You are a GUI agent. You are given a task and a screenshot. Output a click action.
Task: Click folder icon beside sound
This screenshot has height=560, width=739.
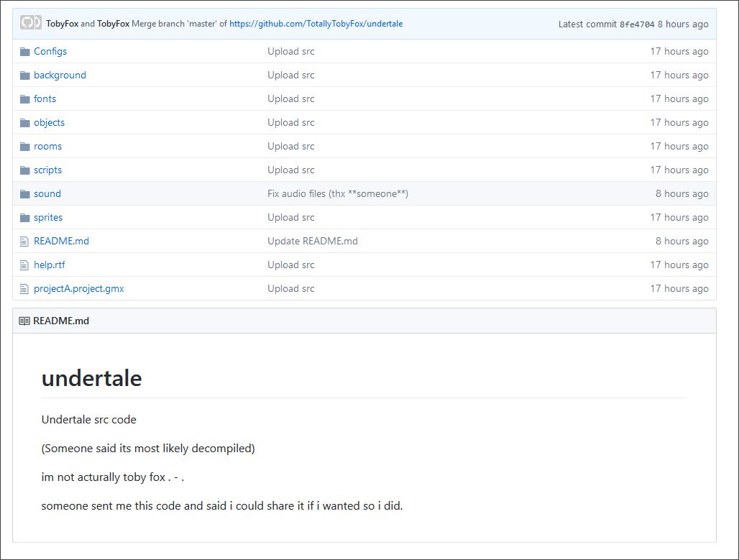click(x=25, y=194)
